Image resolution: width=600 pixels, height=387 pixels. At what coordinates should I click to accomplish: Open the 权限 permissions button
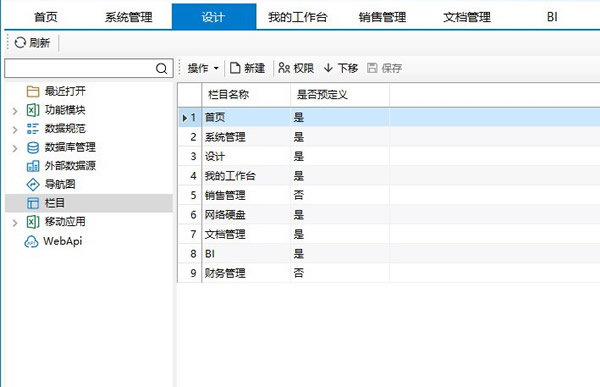pos(296,68)
